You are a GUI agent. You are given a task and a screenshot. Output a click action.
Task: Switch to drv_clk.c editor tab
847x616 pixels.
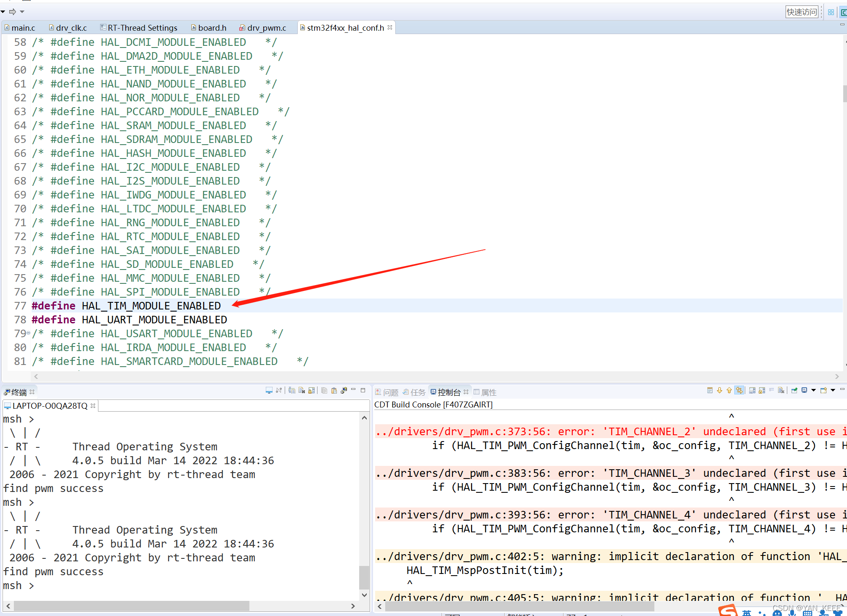tap(68, 28)
